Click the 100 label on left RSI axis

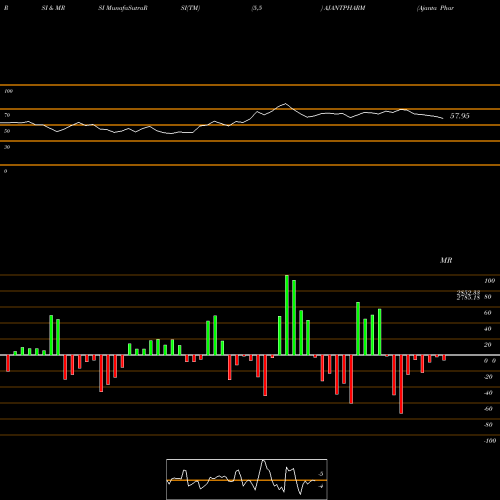coord(8,91)
